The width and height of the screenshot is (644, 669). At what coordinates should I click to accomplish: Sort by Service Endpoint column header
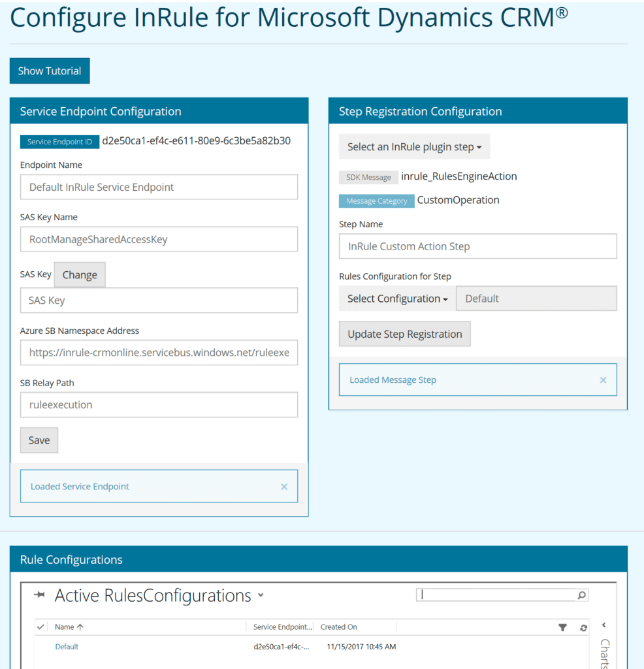[282, 627]
